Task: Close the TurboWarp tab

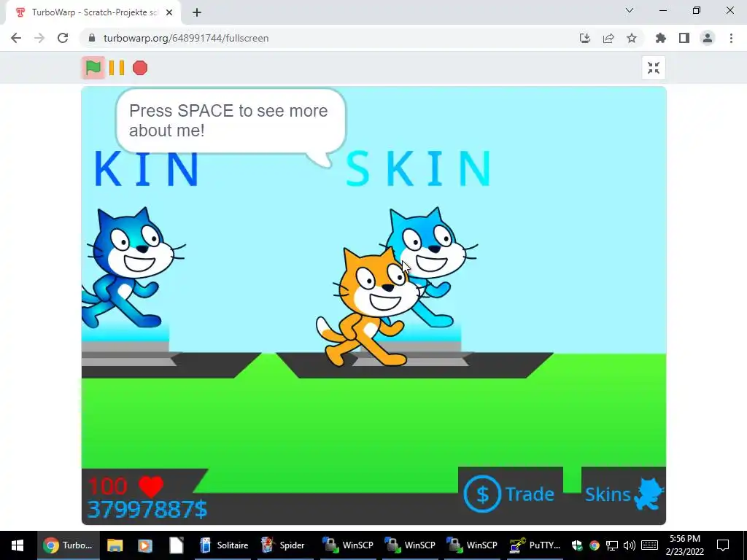Action: click(169, 13)
